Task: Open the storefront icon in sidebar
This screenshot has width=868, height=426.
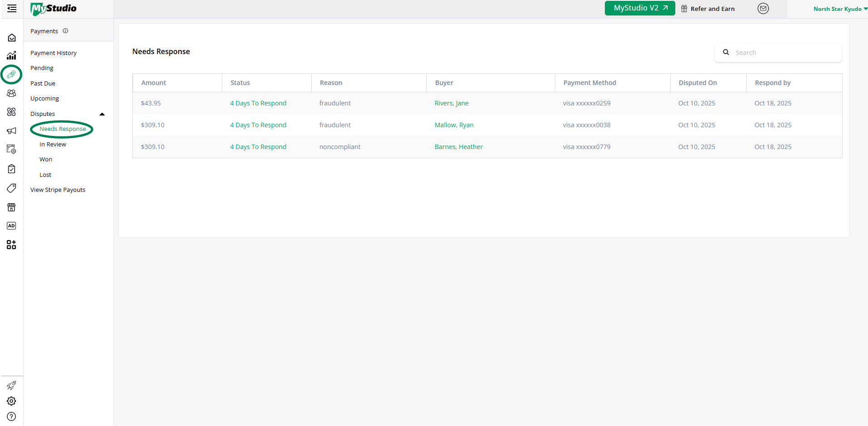Action: pyautogui.click(x=12, y=207)
